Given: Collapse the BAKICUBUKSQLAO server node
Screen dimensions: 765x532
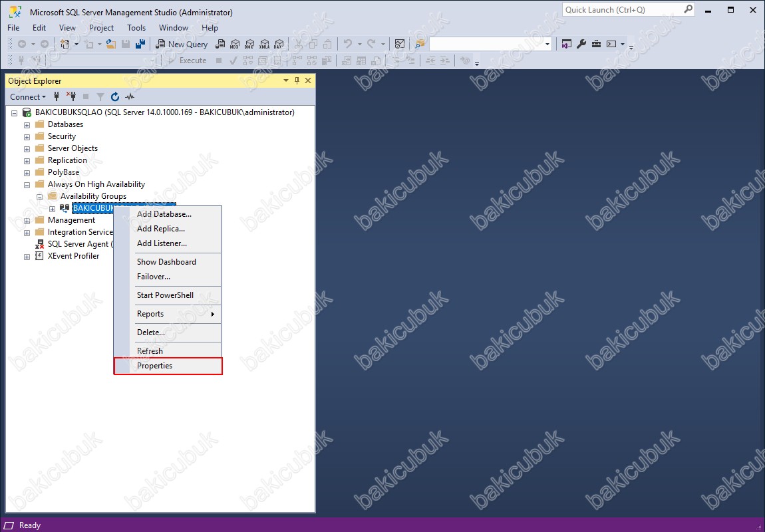Looking at the screenshot, I should 14,113.
